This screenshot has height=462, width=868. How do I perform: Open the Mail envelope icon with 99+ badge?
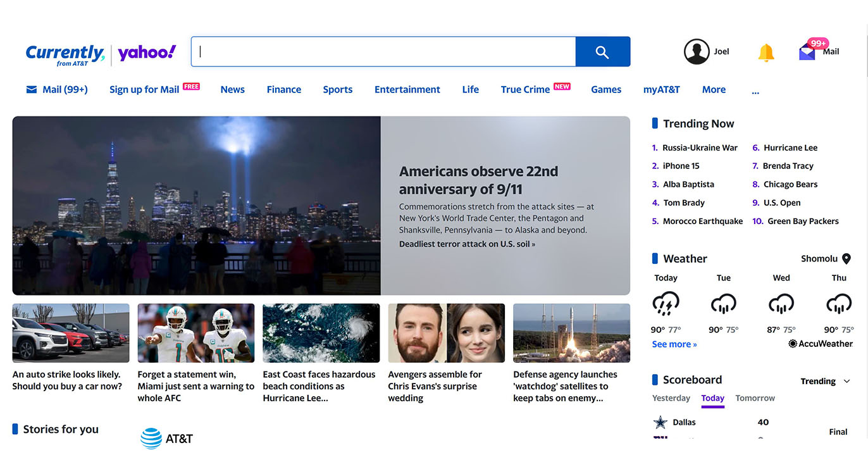pyautogui.click(x=808, y=52)
